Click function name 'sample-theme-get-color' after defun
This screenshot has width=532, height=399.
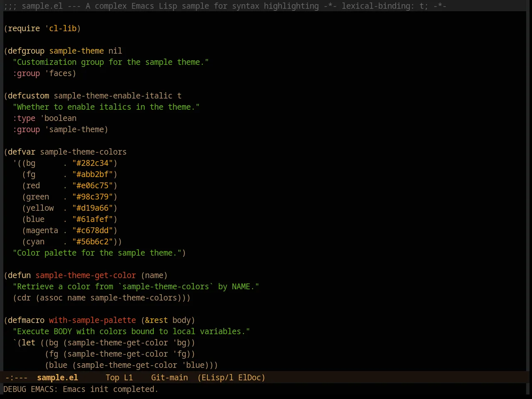pyautogui.click(x=86, y=275)
